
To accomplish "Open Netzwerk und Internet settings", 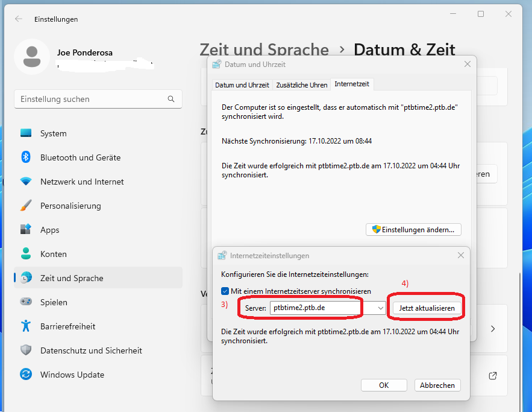I will pos(98,182).
